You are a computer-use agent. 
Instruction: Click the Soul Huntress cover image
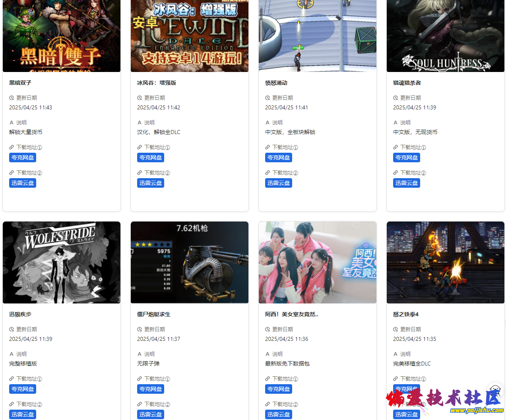click(x=446, y=36)
